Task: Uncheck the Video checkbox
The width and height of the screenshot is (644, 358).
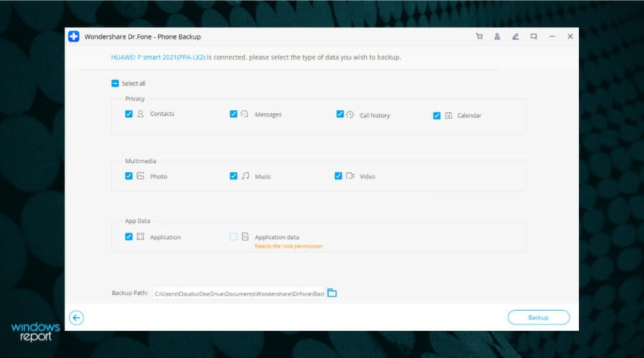Action: [338, 176]
